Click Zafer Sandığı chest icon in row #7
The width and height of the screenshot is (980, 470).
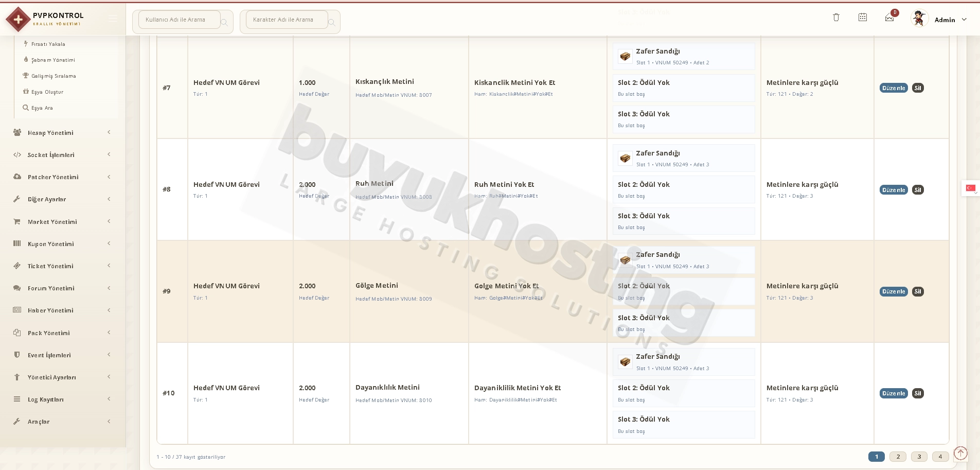[x=625, y=56]
